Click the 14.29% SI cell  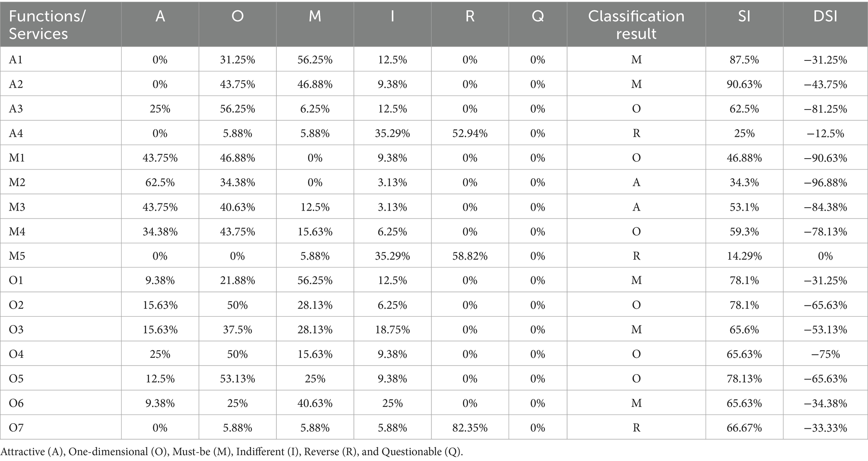tap(744, 256)
